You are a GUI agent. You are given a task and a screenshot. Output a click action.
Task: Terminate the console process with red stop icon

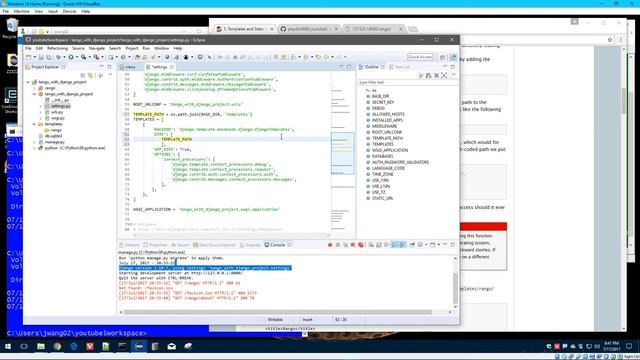[x=330, y=245]
